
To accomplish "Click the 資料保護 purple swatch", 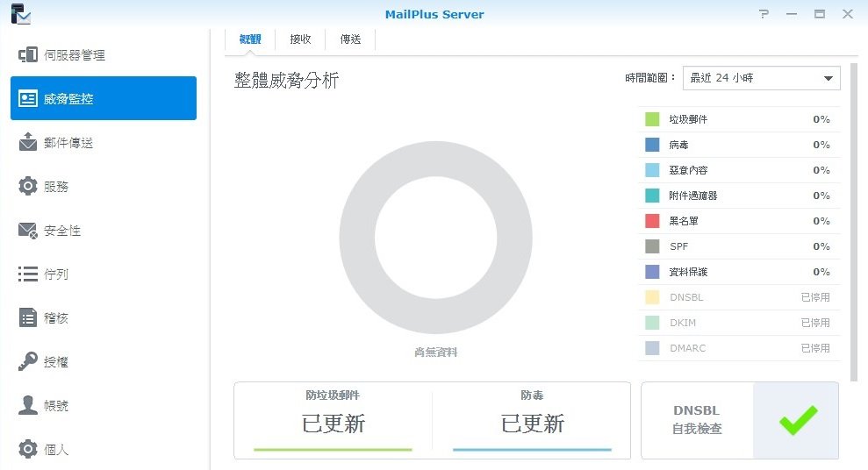I will coord(652,272).
